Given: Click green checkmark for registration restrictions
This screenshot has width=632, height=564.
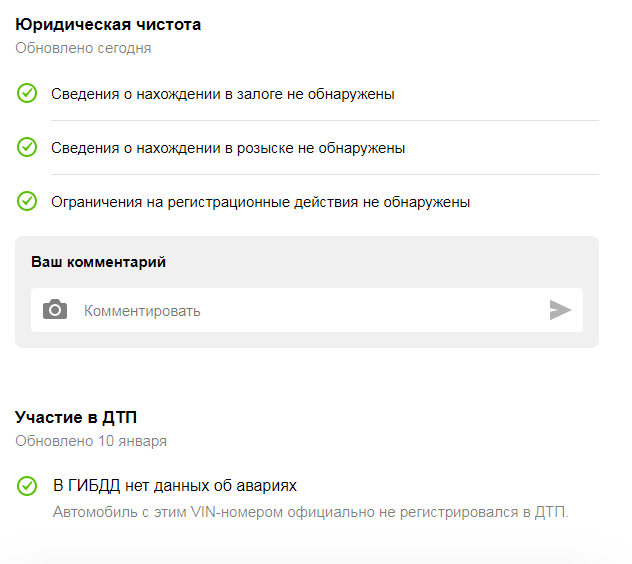Looking at the screenshot, I should 27,201.
